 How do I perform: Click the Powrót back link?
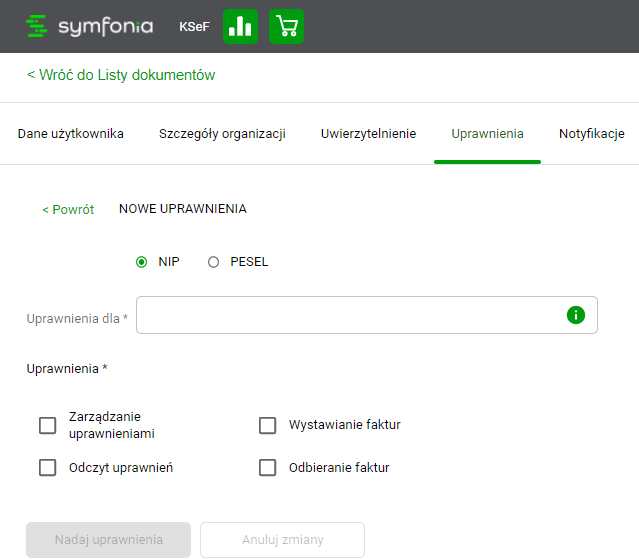point(68,209)
